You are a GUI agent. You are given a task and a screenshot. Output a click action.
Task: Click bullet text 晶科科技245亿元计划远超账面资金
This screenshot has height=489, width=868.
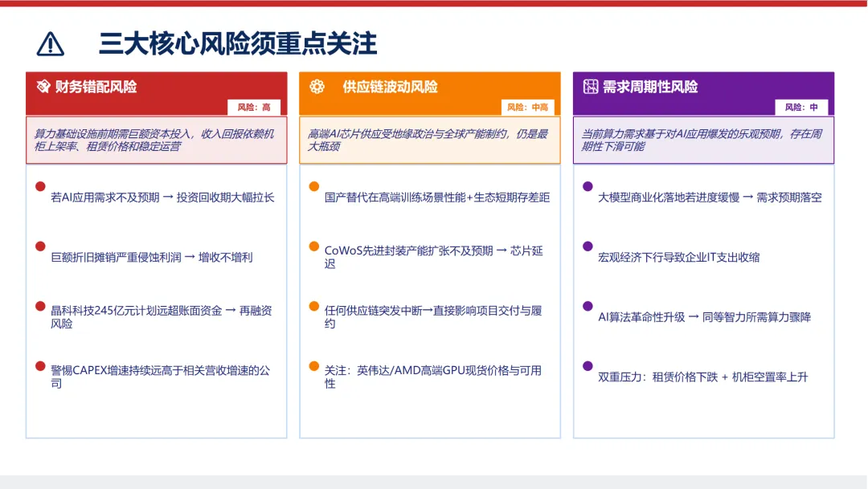(x=161, y=317)
